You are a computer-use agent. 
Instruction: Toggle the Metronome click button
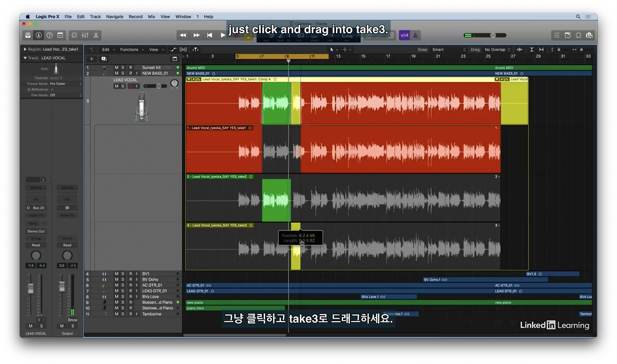[x=416, y=35]
